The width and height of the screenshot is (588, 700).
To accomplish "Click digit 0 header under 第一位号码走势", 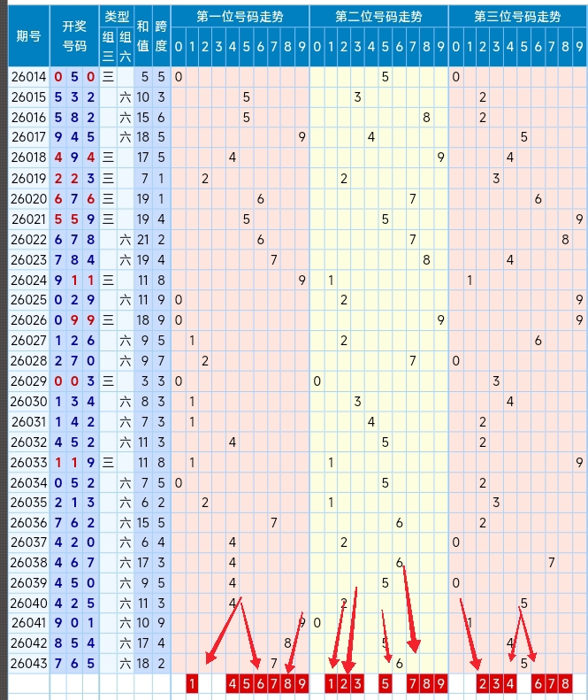I will click(179, 46).
